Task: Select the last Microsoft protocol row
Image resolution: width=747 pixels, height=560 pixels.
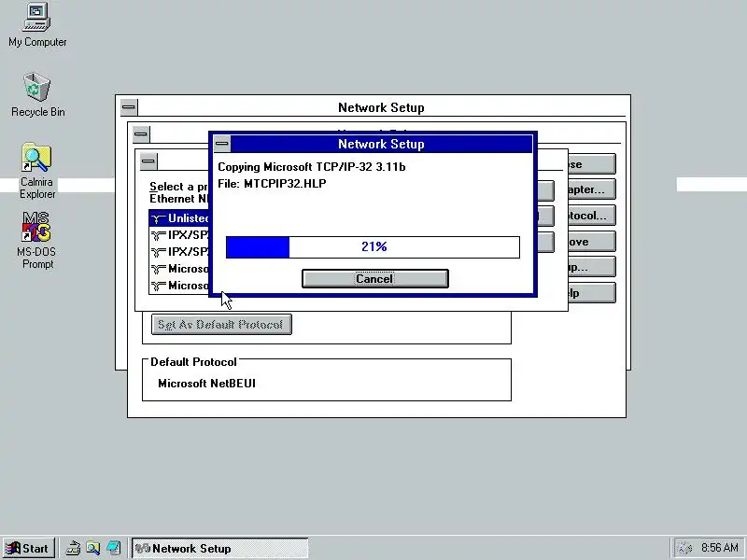Action: click(x=179, y=286)
